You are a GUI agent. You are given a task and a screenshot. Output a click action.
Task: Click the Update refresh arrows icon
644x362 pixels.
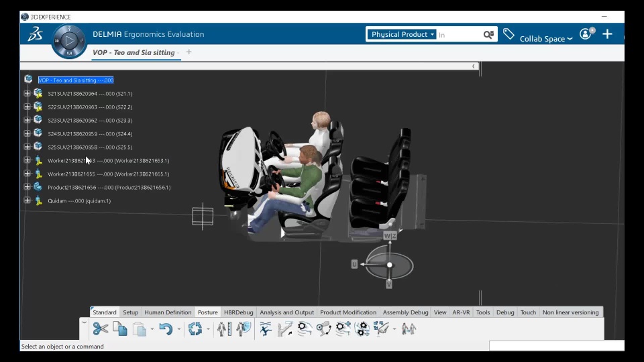[x=195, y=328]
